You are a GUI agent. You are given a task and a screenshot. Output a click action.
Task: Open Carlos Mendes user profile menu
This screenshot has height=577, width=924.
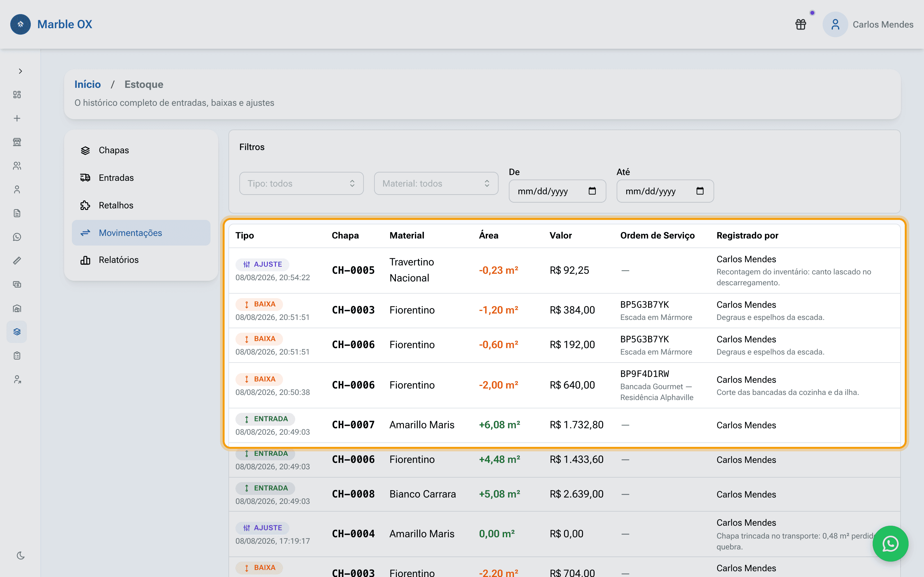coord(868,24)
